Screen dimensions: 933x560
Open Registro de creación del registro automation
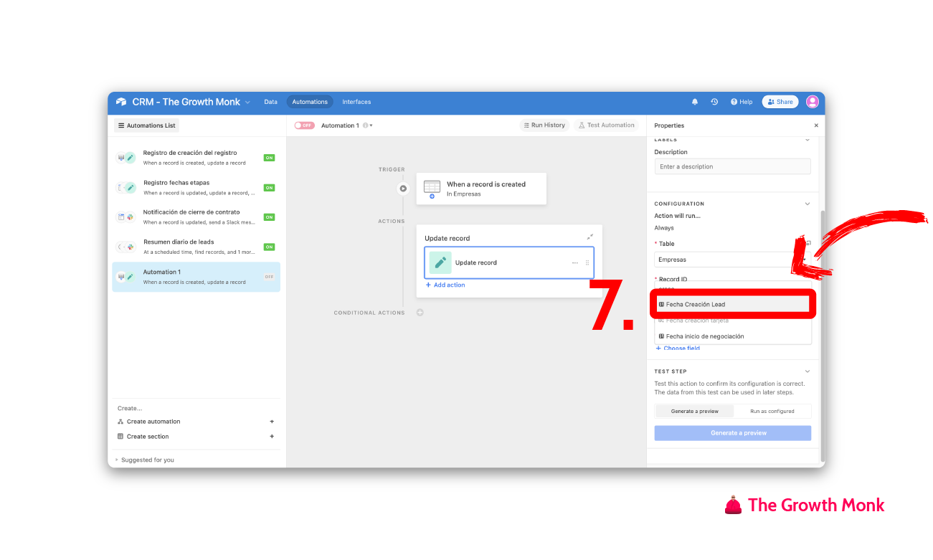[x=196, y=158]
